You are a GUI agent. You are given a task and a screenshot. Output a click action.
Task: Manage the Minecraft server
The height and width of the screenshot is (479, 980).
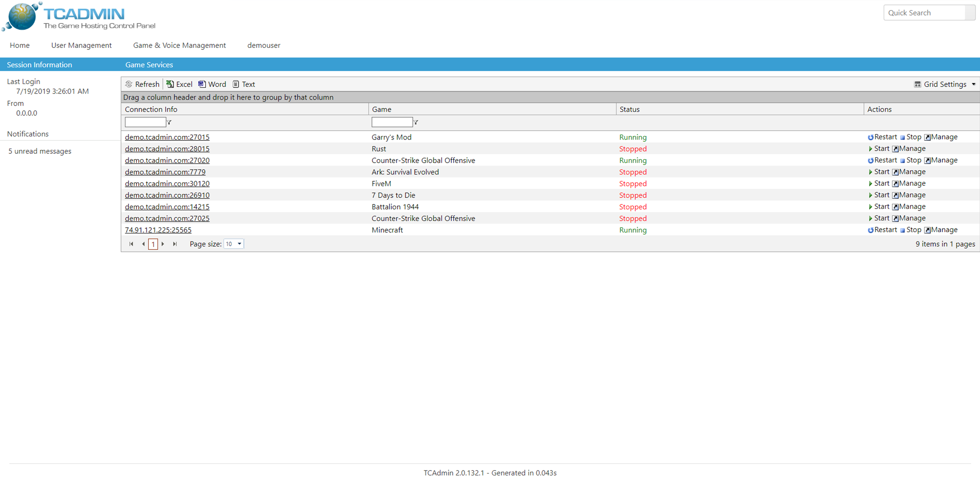[941, 230]
